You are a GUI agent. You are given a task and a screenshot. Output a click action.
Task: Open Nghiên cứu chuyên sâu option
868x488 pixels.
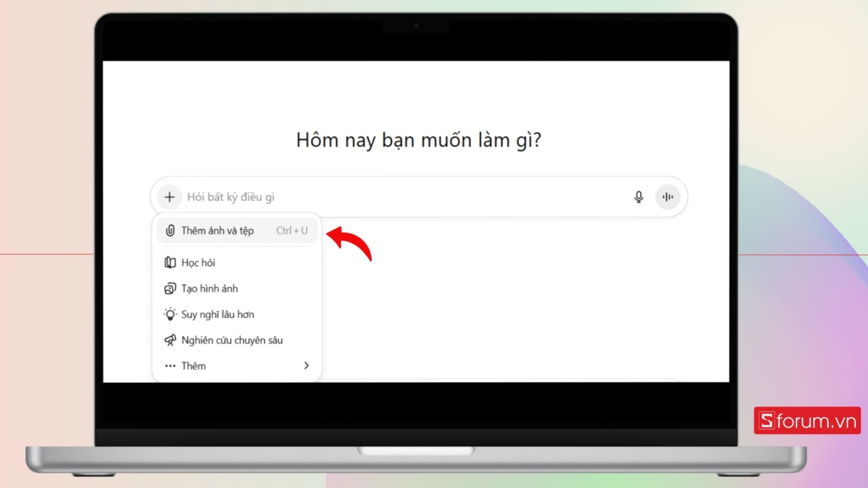237,340
